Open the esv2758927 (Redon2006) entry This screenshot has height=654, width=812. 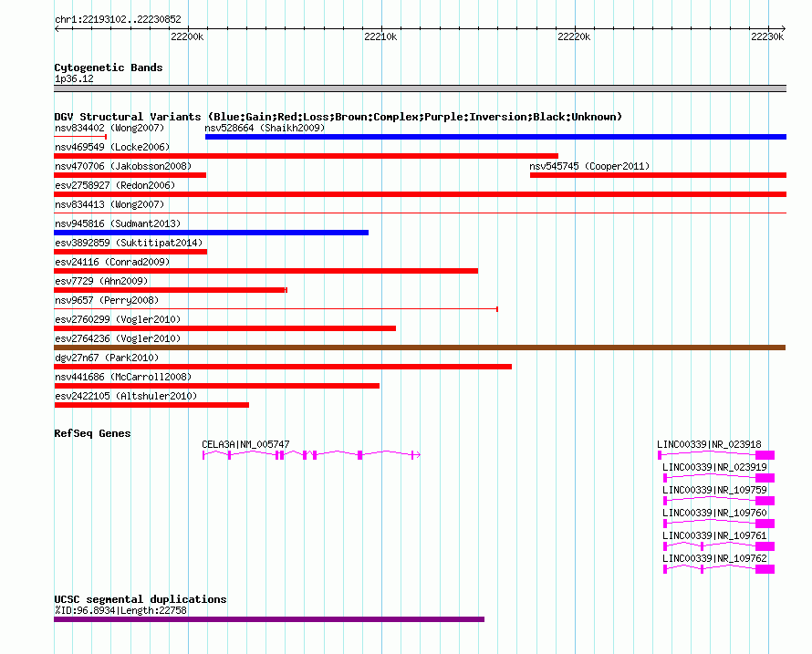tap(115, 185)
